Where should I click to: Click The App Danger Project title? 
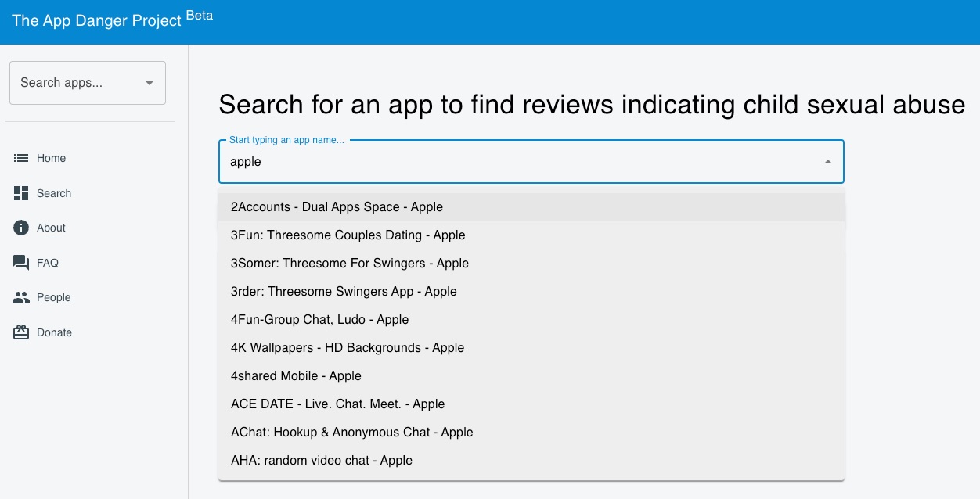pyautogui.click(x=97, y=21)
